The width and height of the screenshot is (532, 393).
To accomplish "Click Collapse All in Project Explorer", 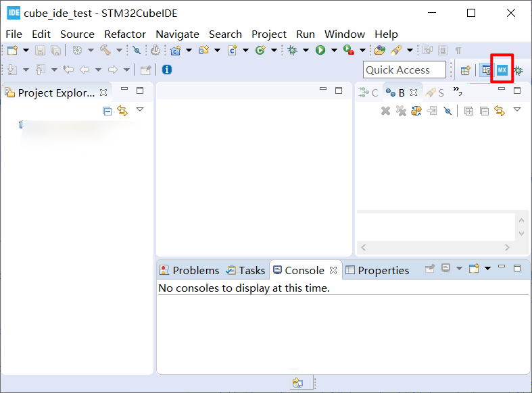I will click(x=107, y=111).
